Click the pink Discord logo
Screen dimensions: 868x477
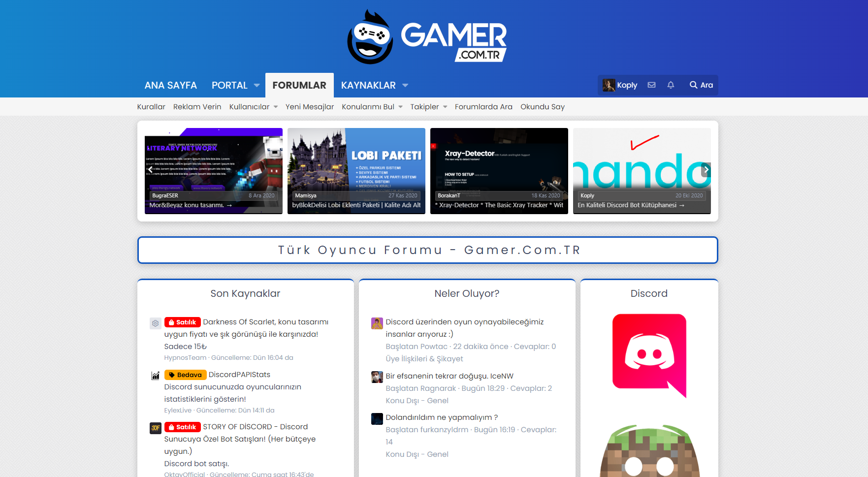pyautogui.click(x=649, y=355)
